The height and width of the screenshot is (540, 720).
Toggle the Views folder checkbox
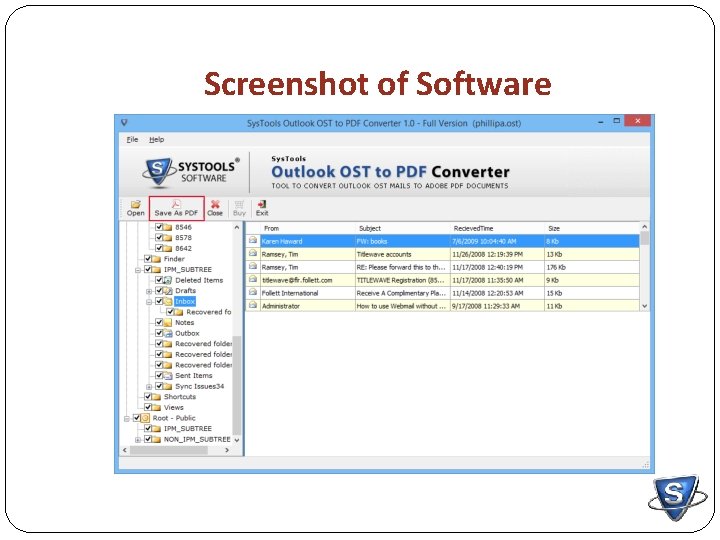coord(148,407)
